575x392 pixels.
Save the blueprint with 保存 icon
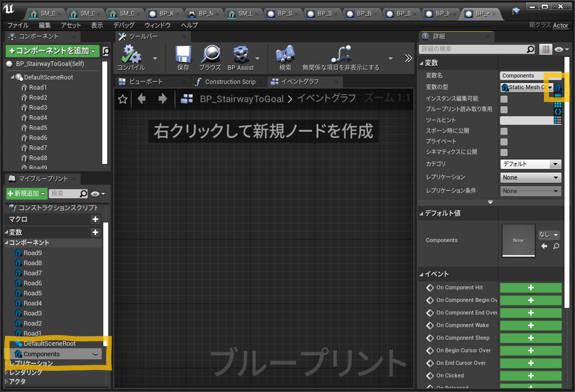[x=183, y=54]
